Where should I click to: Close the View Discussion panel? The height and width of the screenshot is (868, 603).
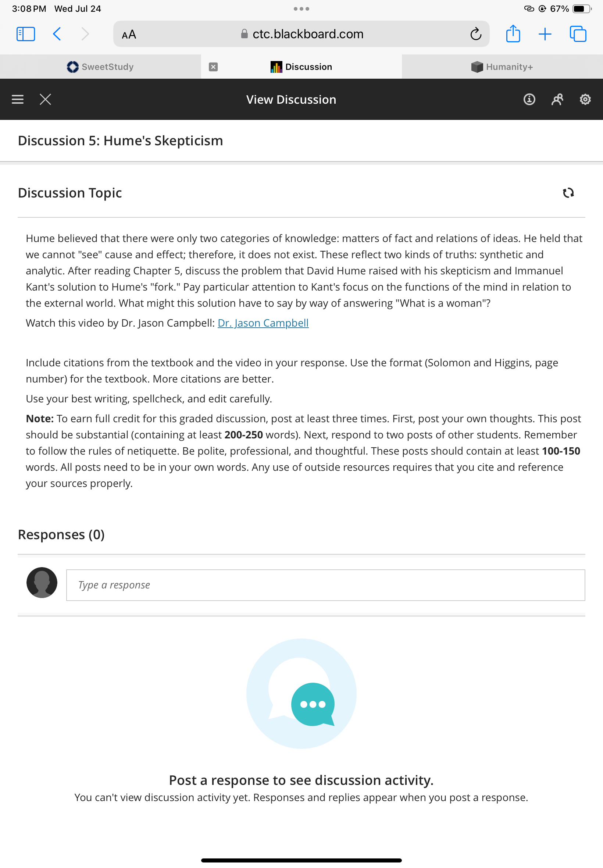tap(45, 99)
